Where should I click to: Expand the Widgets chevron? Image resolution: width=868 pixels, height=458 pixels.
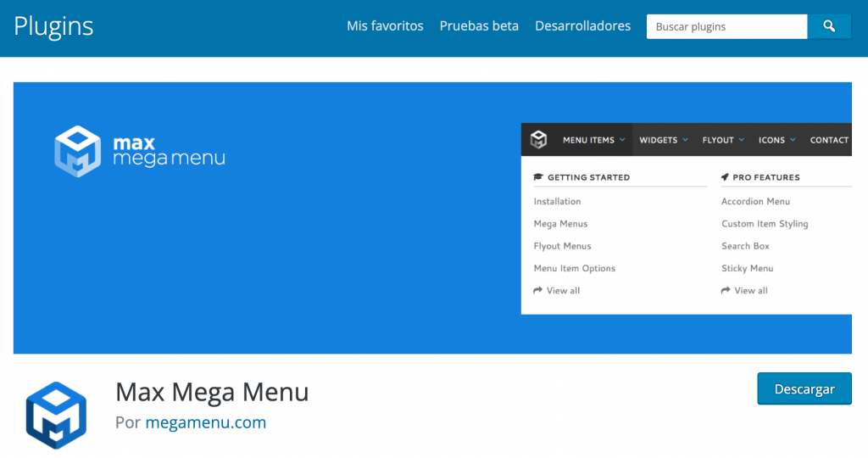[685, 140]
